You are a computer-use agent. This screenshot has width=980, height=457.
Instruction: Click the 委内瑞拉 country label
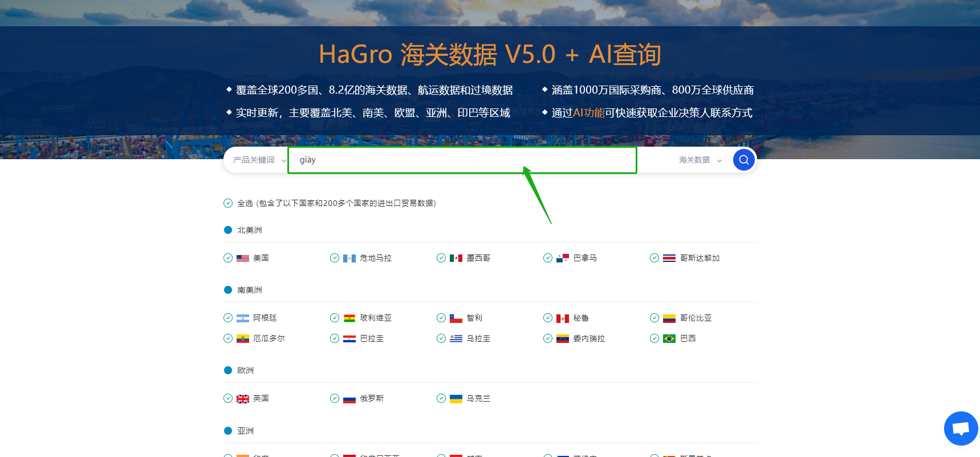tap(589, 338)
